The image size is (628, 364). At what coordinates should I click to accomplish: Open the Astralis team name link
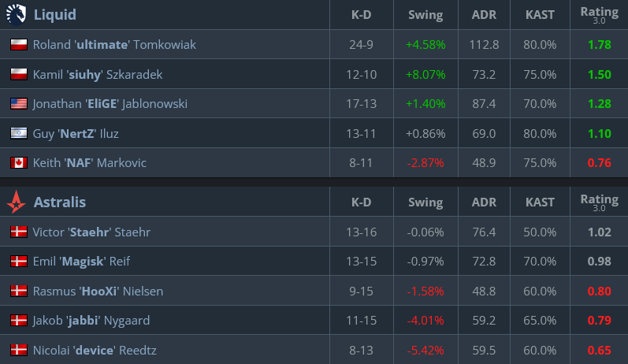pyautogui.click(x=60, y=202)
